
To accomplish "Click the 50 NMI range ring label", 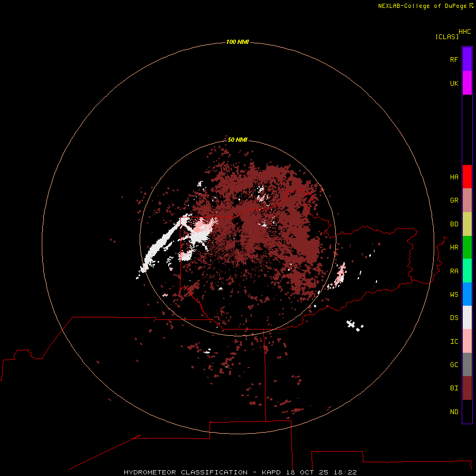I will (237, 140).
